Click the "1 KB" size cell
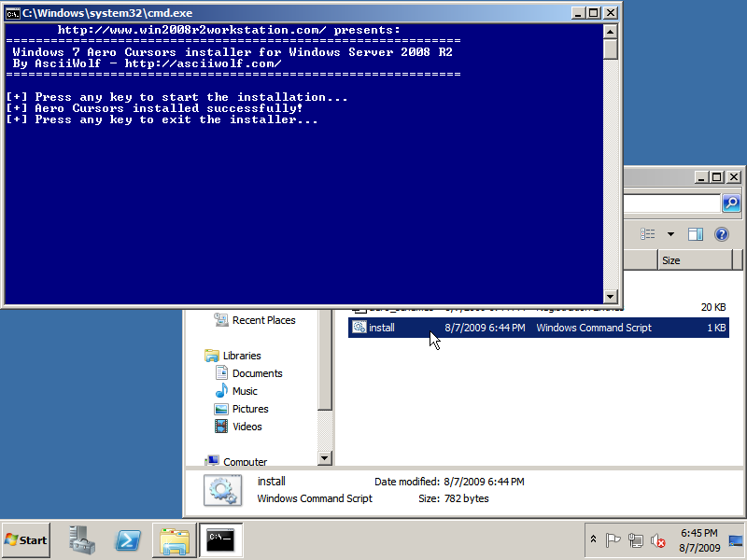 [x=716, y=328]
